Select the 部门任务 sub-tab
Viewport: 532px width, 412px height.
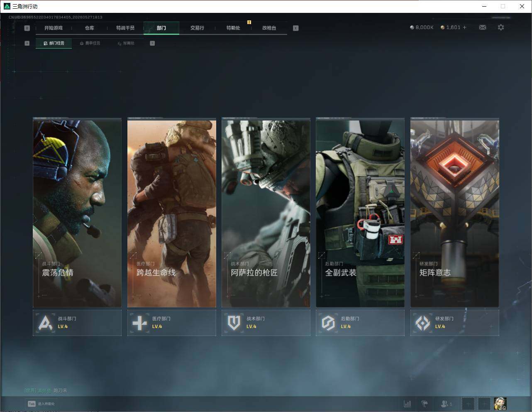54,43
